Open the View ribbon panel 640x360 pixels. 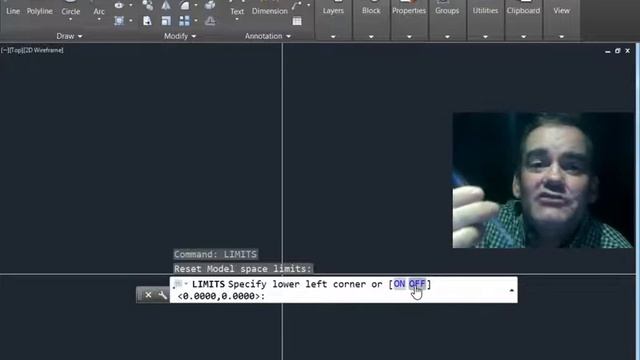pos(562,20)
